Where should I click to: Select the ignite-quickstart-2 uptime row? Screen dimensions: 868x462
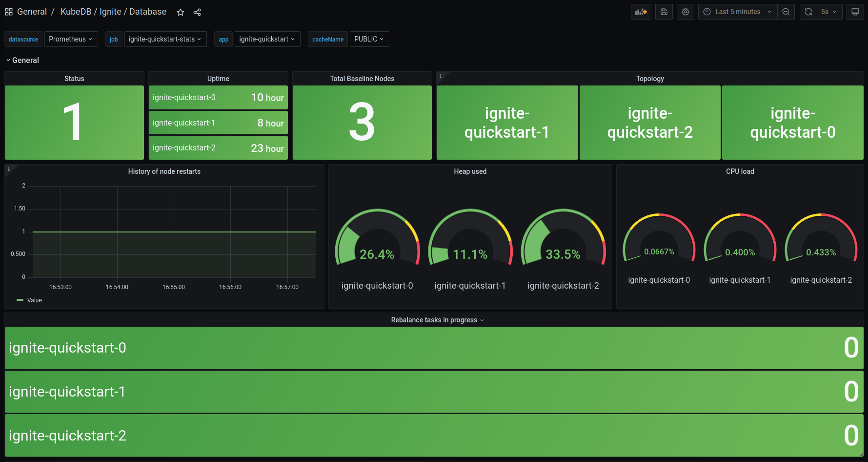click(218, 148)
